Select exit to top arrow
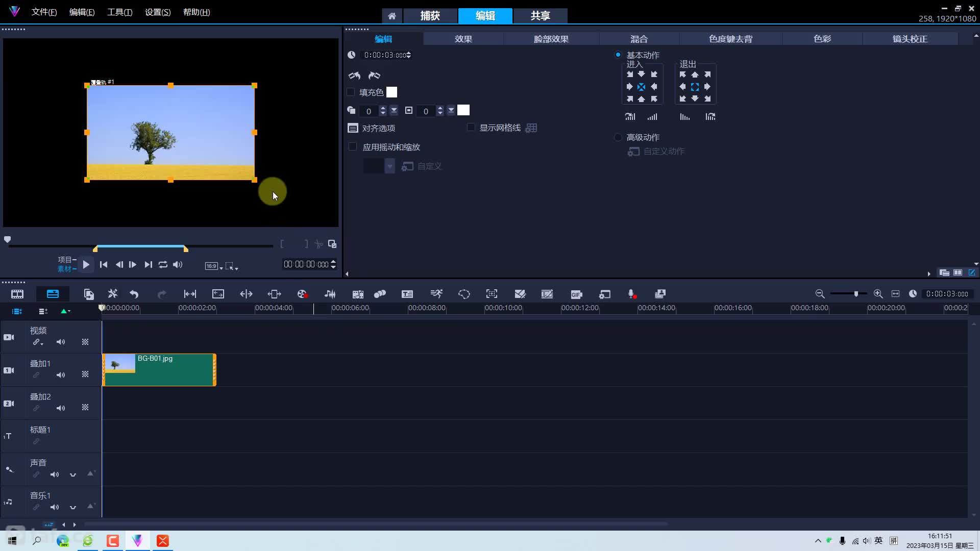The height and width of the screenshot is (551, 980). pyautogui.click(x=695, y=74)
